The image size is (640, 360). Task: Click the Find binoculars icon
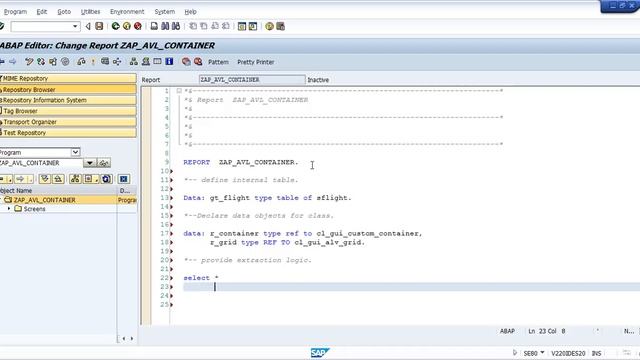(165, 26)
